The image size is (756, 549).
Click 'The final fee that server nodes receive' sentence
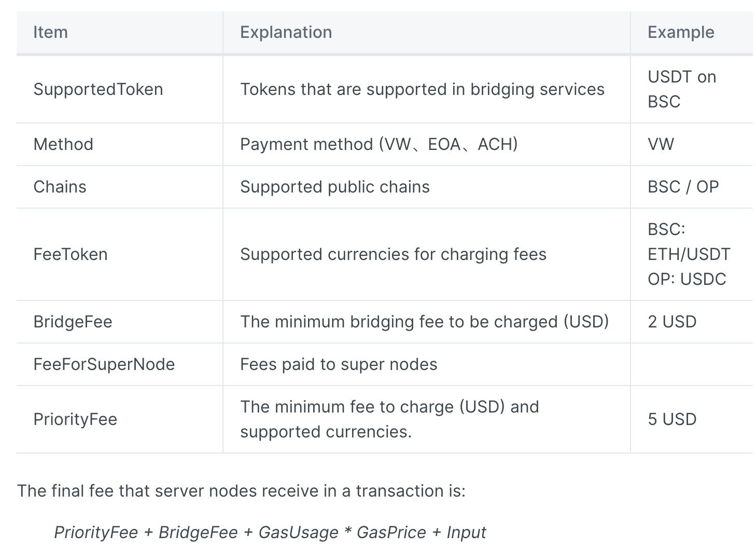[241, 491]
